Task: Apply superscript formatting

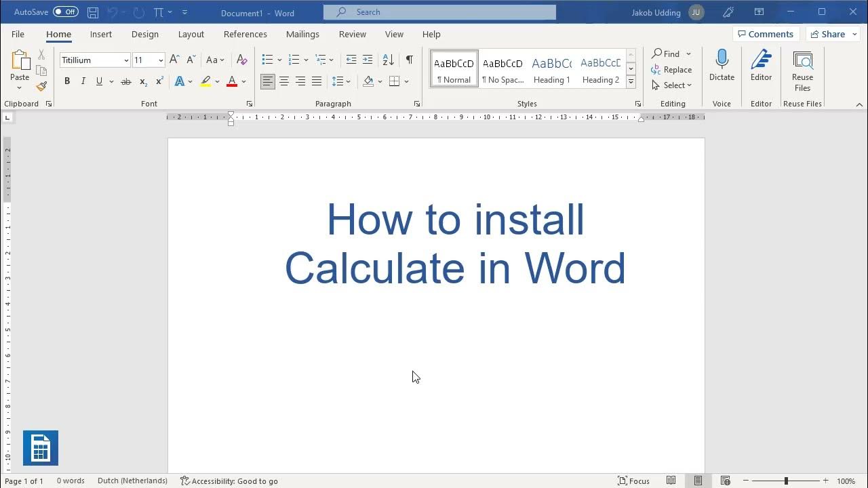Action: click(x=159, y=81)
